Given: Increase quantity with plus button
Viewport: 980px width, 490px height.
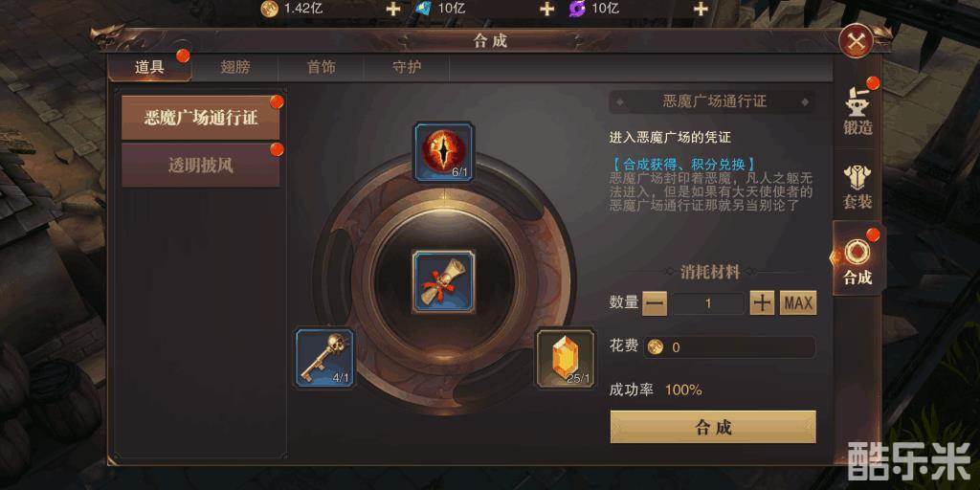Looking at the screenshot, I should tap(762, 303).
